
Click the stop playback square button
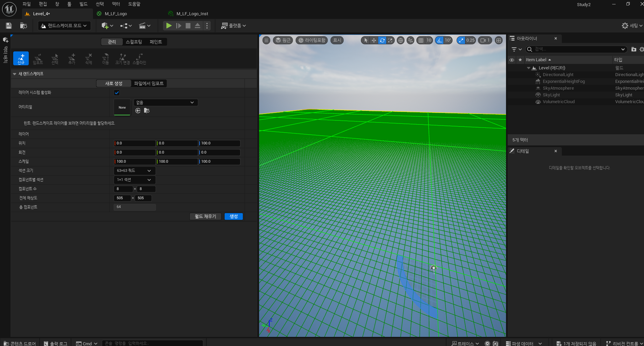(x=188, y=26)
